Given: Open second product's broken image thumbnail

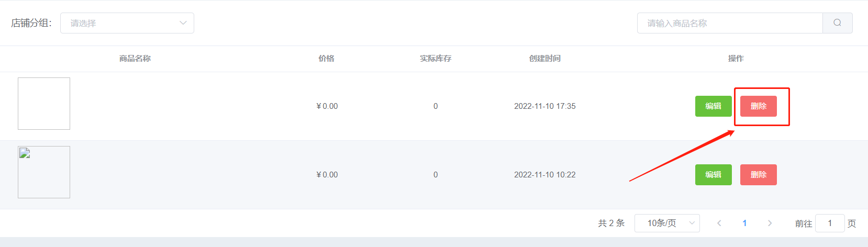Looking at the screenshot, I should 44,172.
